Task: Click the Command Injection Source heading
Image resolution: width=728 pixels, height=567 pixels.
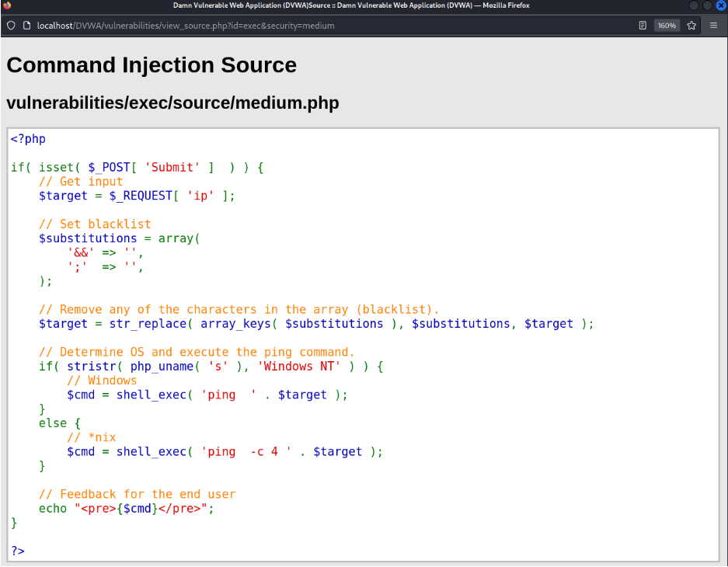Action: (x=152, y=64)
